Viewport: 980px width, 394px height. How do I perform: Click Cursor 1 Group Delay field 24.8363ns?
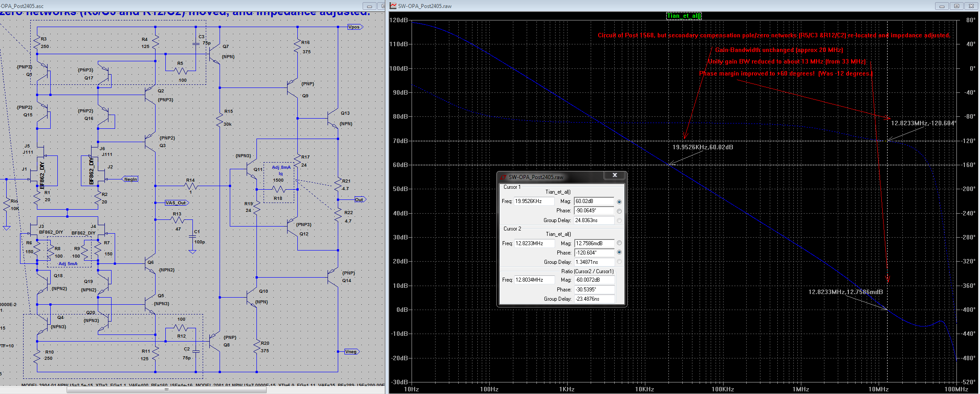pyautogui.click(x=594, y=220)
